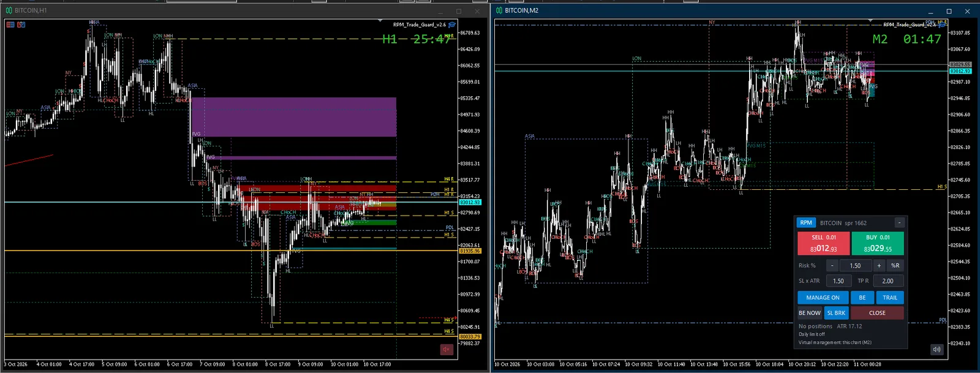Click the TP R field showing 2.00
This screenshot has width=980, height=373.
(x=888, y=281)
